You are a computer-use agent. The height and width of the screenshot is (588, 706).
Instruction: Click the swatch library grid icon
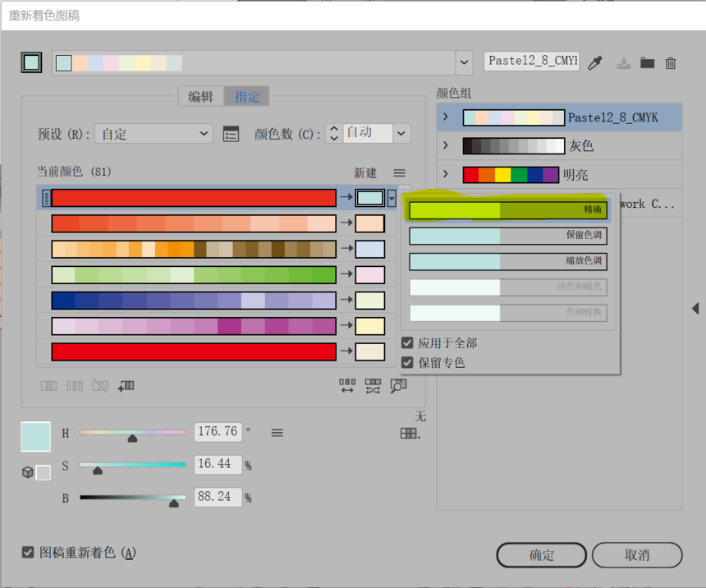tap(410, 434)
